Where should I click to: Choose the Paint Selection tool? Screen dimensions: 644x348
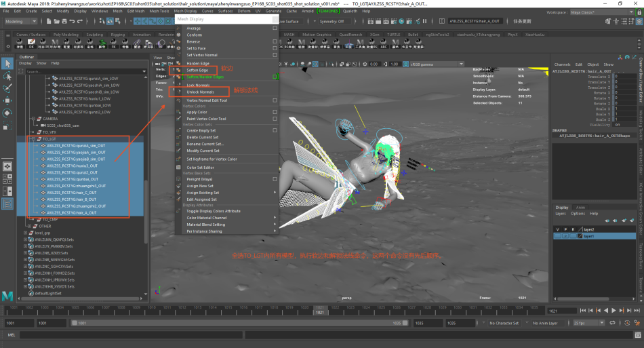coord(7,88)
